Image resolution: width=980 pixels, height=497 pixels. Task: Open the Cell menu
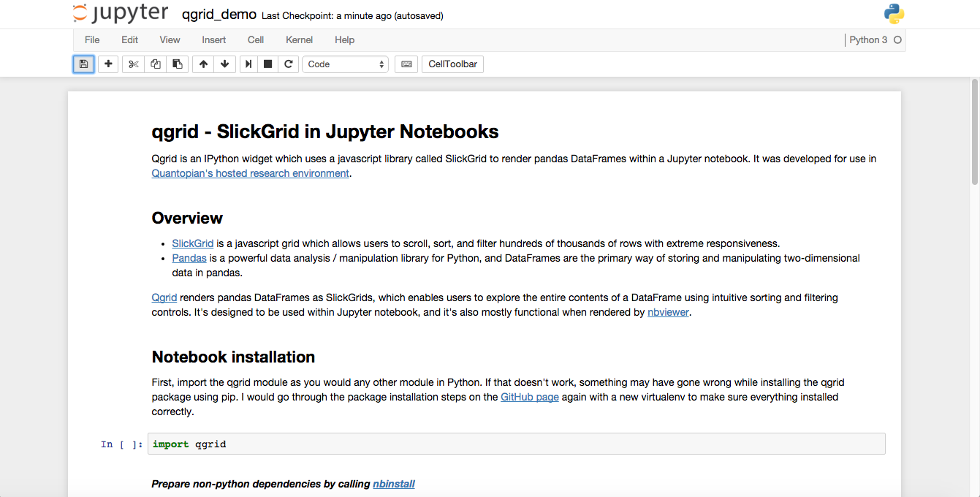click(256, 39)
